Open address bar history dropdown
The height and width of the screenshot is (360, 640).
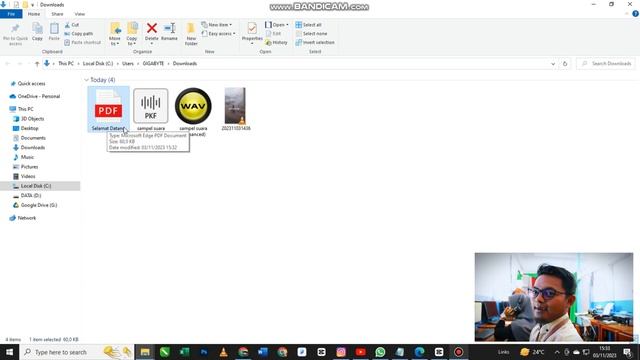[x=553, y=64]
